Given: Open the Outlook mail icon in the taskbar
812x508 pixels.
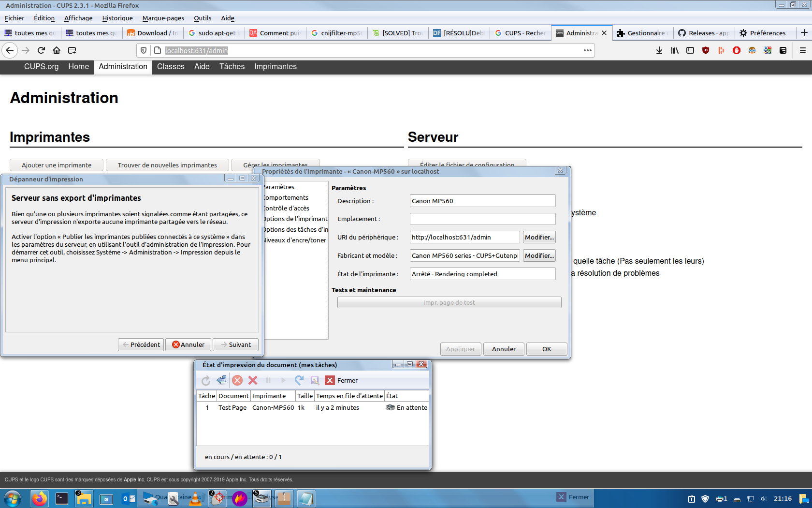Looking at the screenshot, I should click(x=129, y=498).
